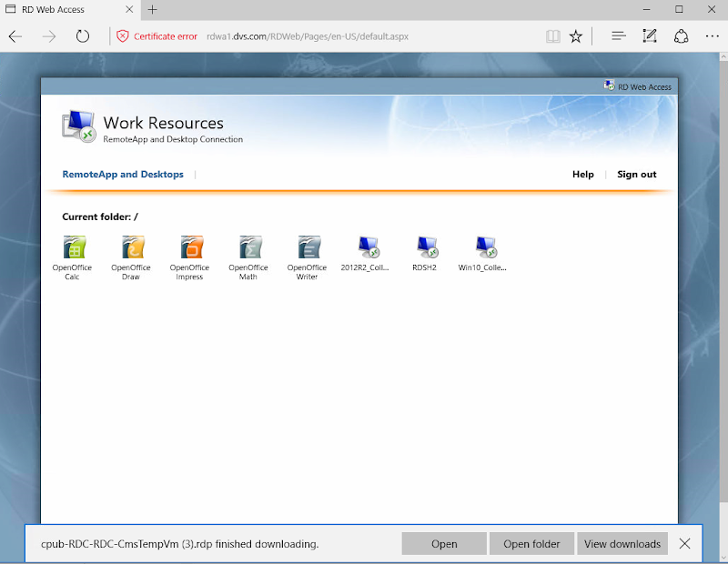Make a Web Note pen icon
The image size is (728, 564).
click(650, 36)
